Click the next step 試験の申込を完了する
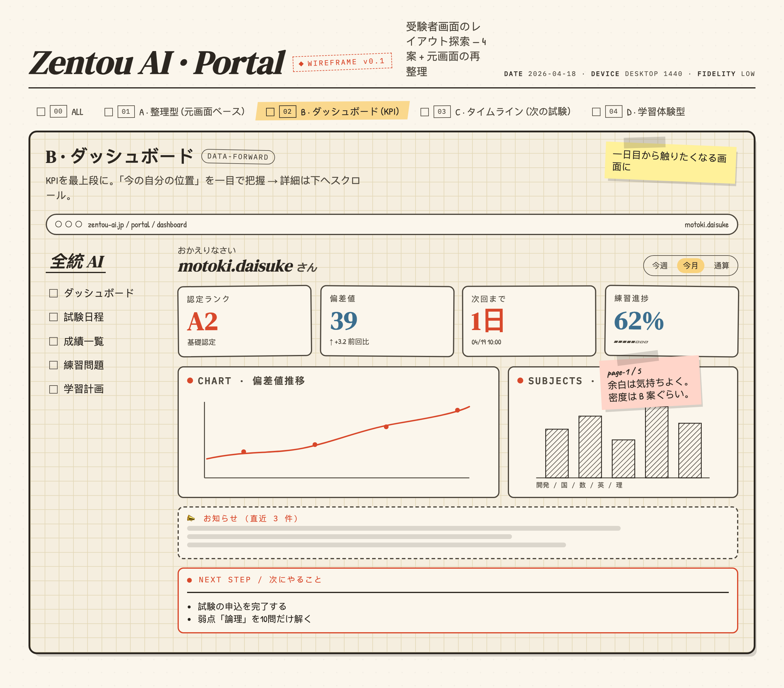 pyautogui.click(x=242, y=606)
